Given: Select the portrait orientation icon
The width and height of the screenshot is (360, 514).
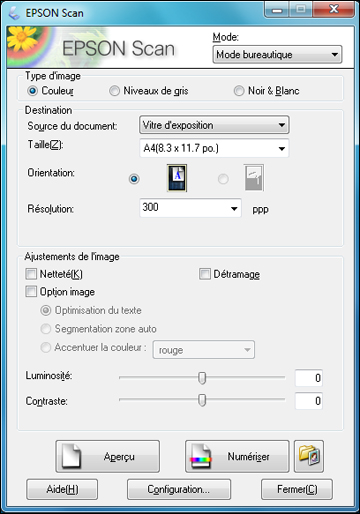Looking at the screenshot, I should [177, 178].
